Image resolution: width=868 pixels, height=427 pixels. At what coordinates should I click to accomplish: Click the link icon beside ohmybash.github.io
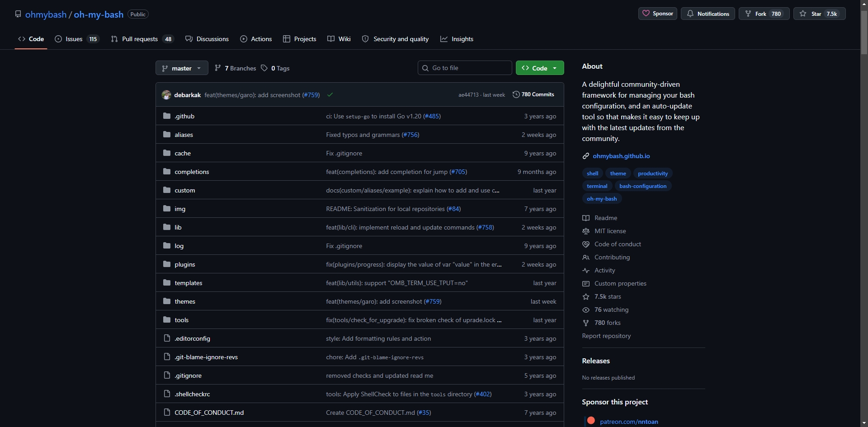(586, 156)
